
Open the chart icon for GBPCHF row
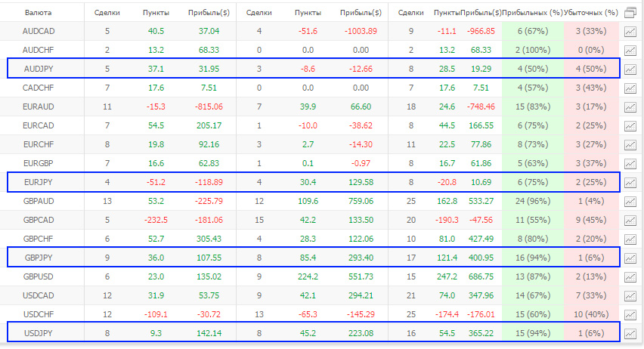(x=630, y=239)
